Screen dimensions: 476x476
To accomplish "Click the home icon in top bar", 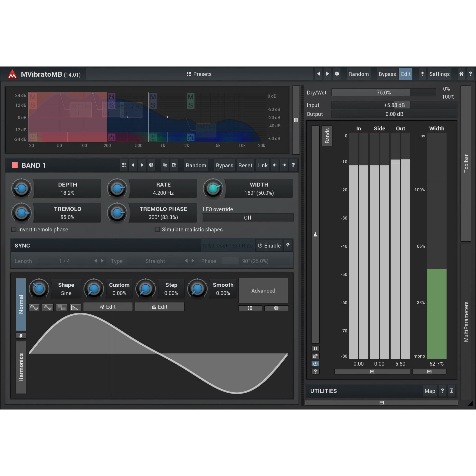I will [461, 74].
